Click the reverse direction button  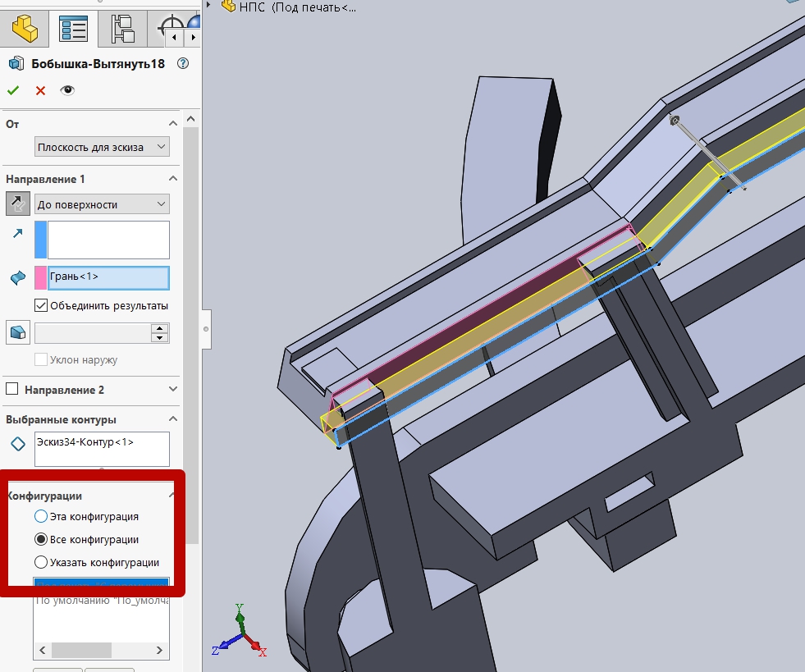(x=18, y=204)
